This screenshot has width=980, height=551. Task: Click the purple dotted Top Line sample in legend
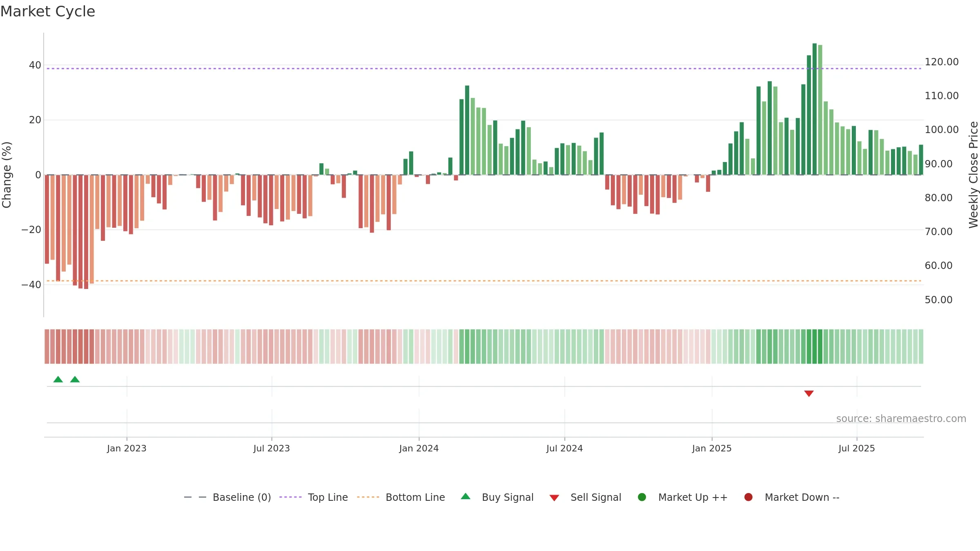coord(290,497)
